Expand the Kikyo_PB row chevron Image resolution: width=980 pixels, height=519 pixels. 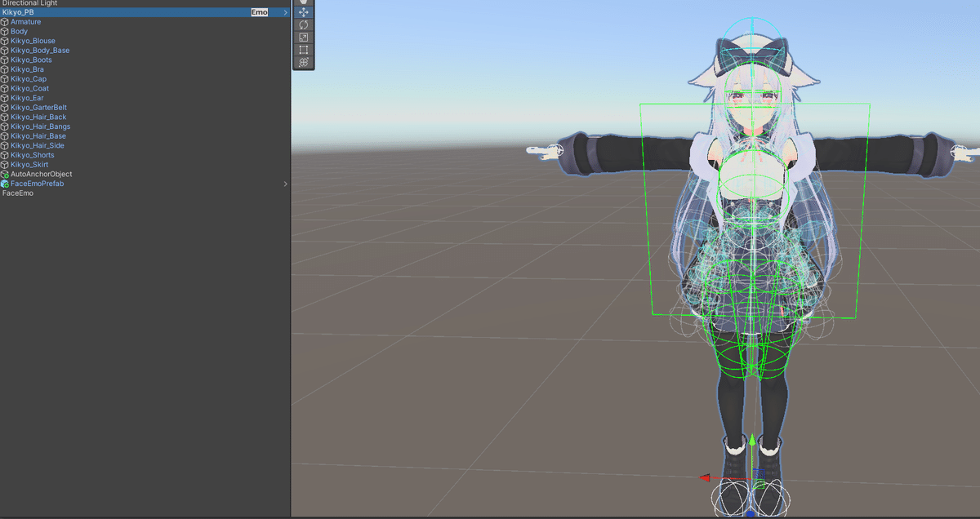pyautogui.click(x=285, y=12)
